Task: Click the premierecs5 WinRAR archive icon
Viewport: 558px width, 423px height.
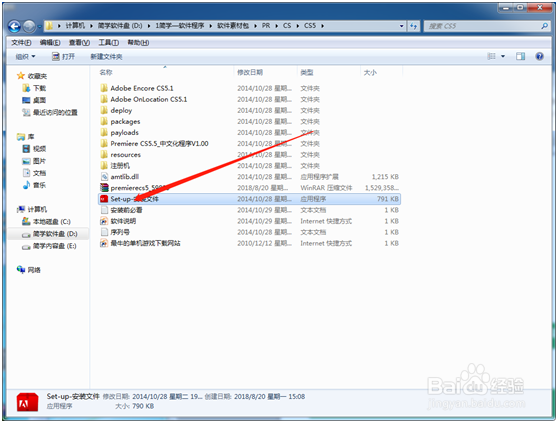Action: coord(104,188)
